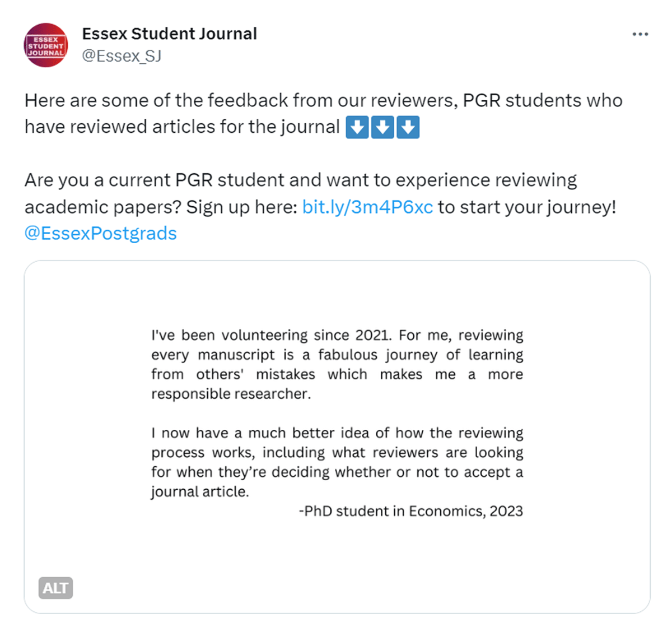
Task: Click the "journal article." text in the image
Action: 200,491
